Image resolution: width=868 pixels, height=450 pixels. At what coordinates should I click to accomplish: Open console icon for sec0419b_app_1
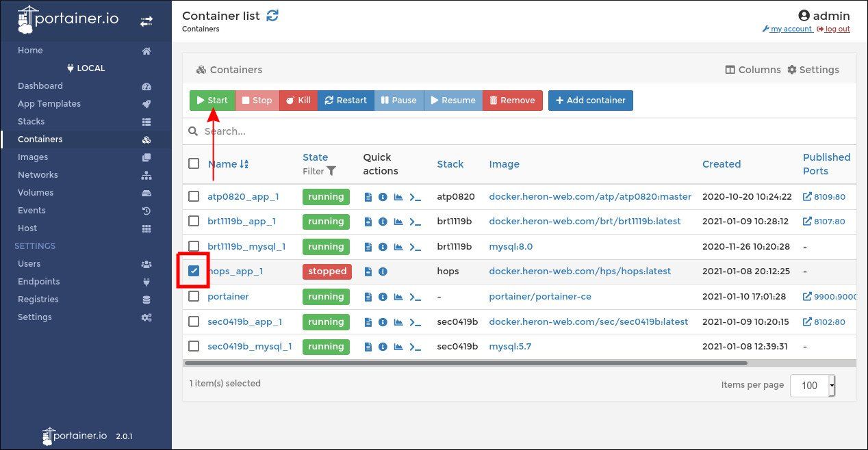(x=415, y=322)
